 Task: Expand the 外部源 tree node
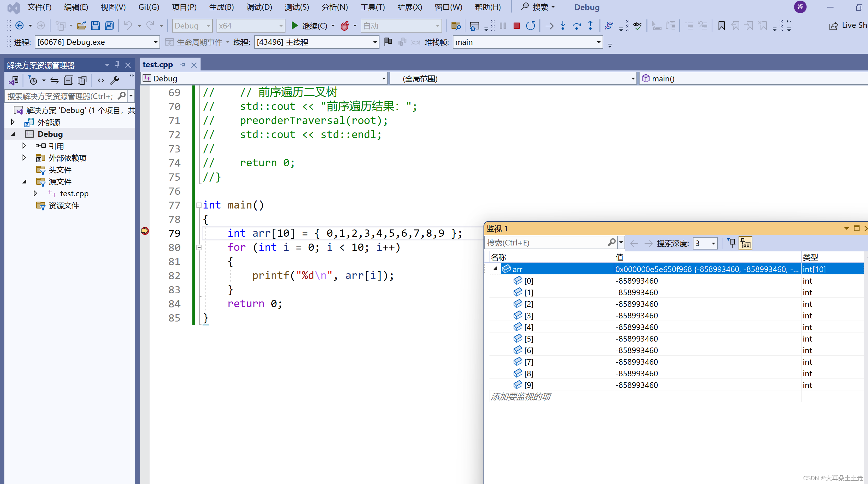(x=13, y=122)
